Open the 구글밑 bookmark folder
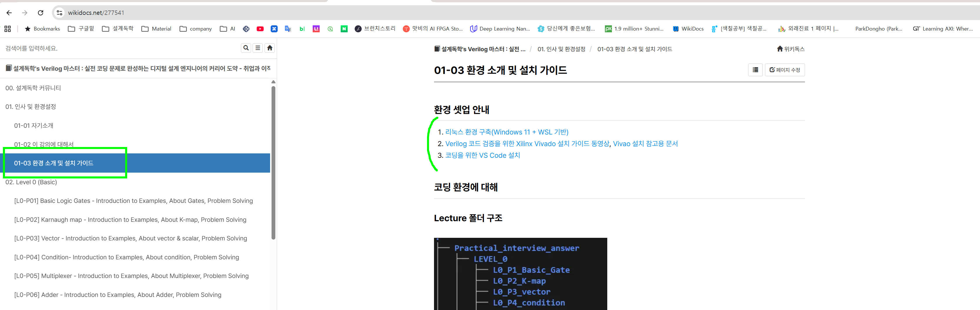Viewport: 980px width, 310px height. click(x=81, y=29)
